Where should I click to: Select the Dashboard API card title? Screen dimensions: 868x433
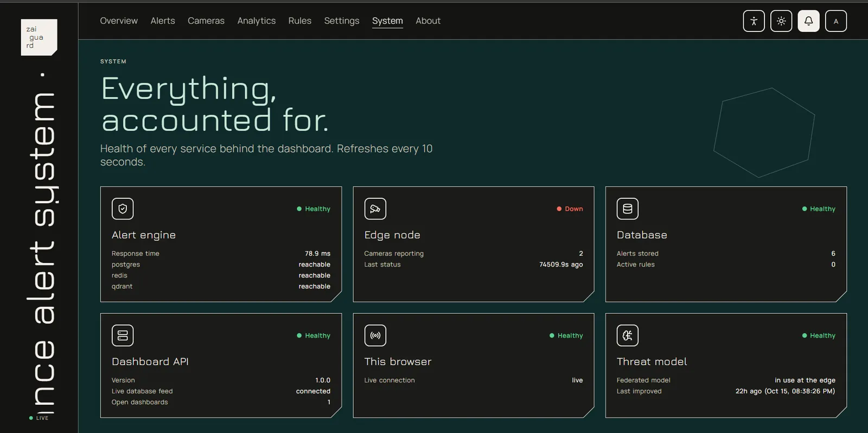tap(150, 361)
